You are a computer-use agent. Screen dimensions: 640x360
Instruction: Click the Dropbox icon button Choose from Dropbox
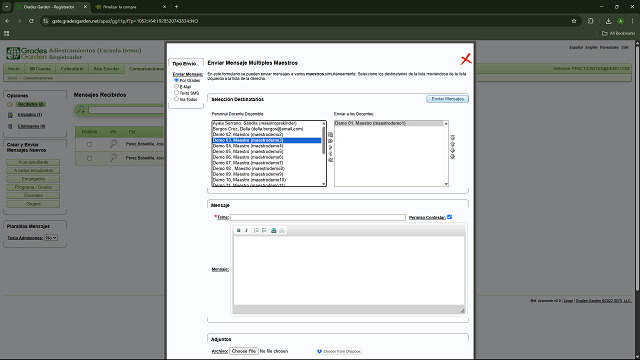tap(339, 351)
